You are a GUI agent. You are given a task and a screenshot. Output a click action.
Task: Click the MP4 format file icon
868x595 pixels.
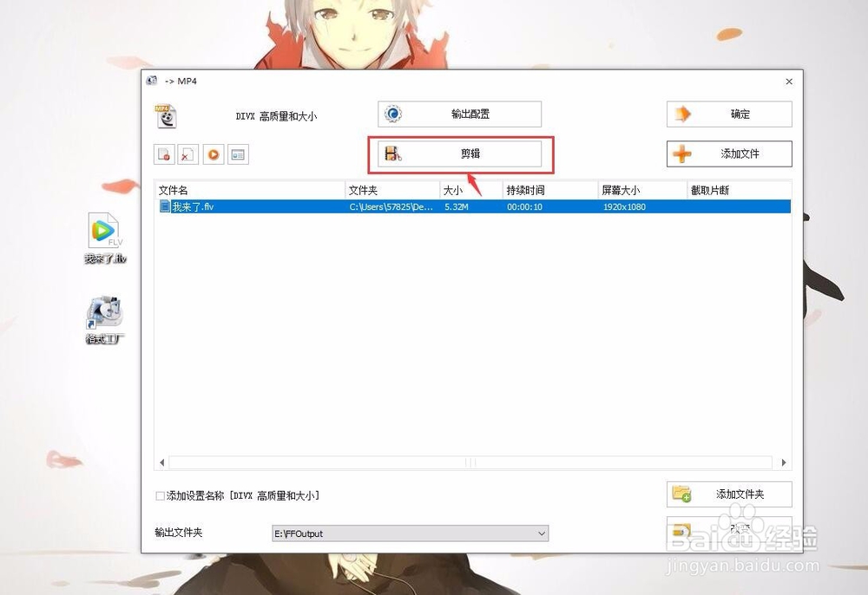[x=166, y=116]
